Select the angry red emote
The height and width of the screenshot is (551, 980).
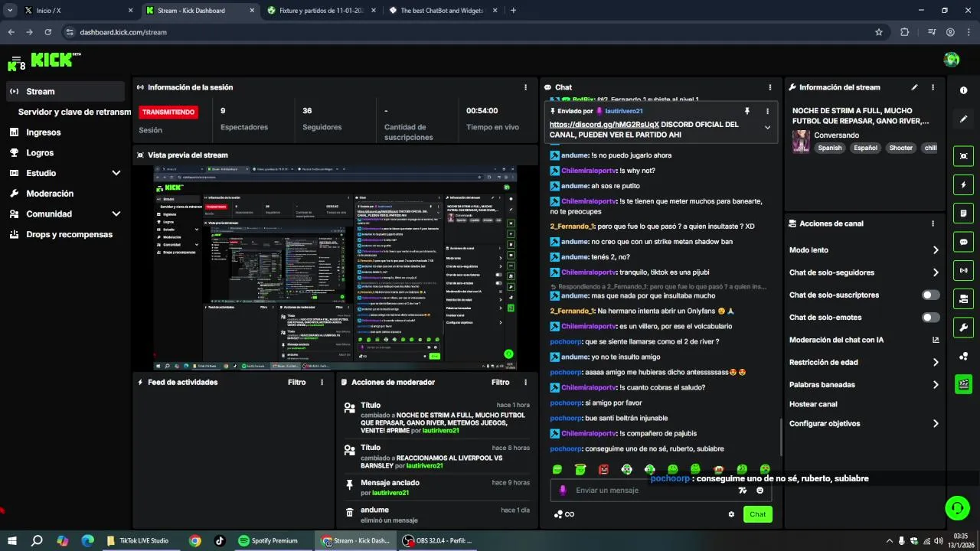tap(603, 469)
